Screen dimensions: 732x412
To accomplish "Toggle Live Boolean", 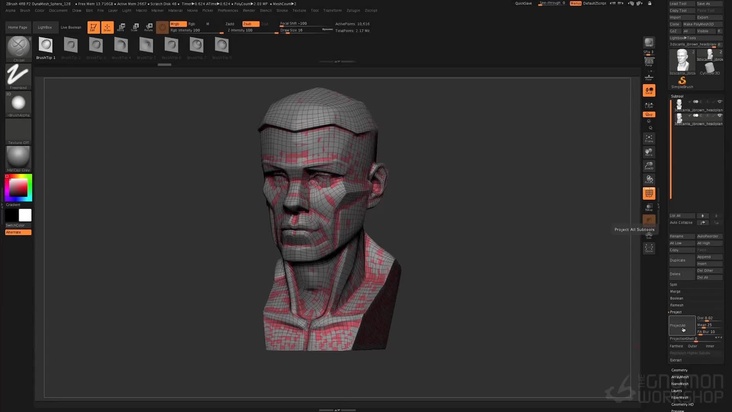I will pos(71,28).
